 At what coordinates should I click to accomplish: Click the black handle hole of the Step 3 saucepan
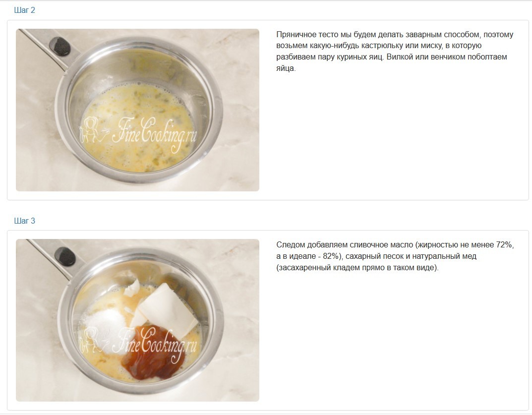[x=65, y=256]
